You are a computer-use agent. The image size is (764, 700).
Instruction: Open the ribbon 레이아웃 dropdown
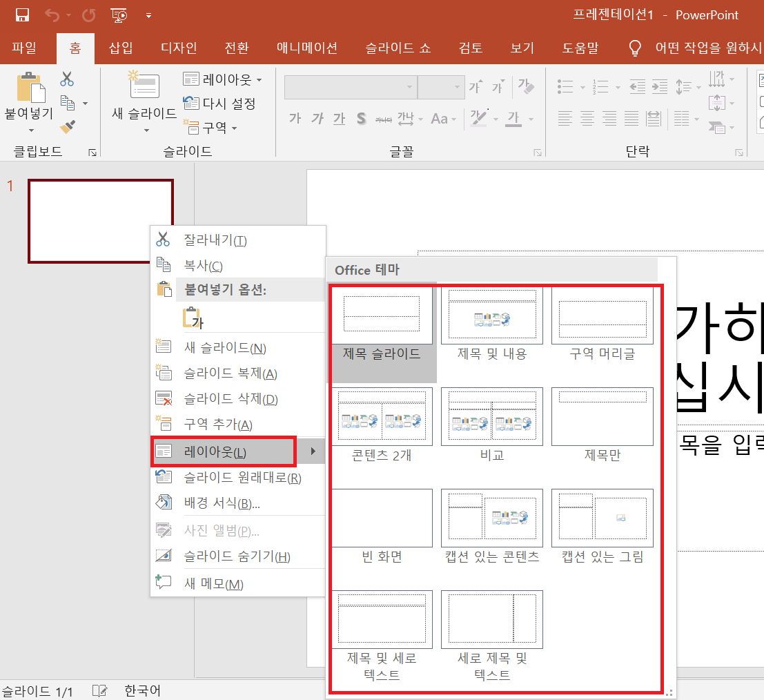(x=223, y=79)
